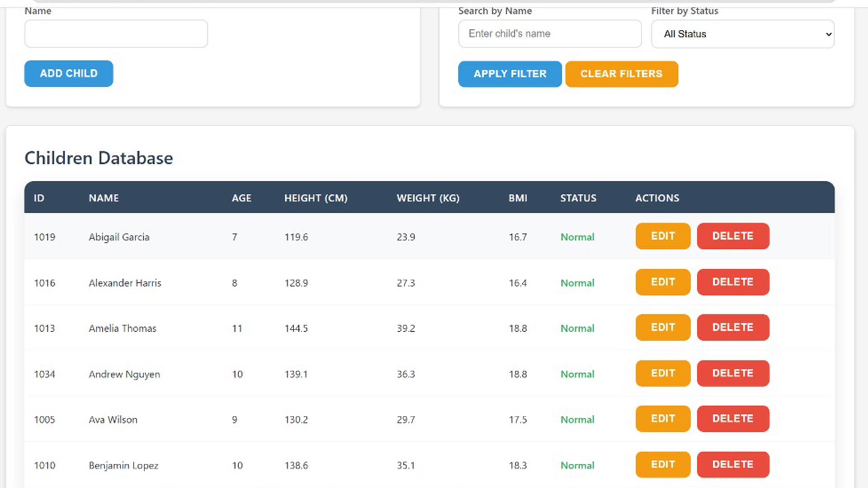
Task: Click height value 138.6
Action: pos(296,465)
